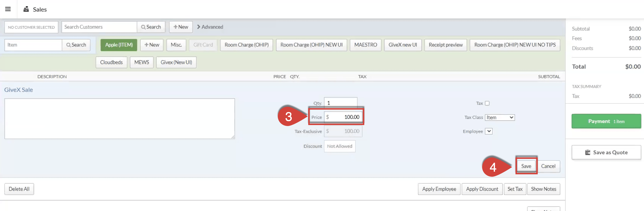The height and width of the screenshot is (211, 644).
Task: Click the DESCRIPTION column header
Action: 52,77
